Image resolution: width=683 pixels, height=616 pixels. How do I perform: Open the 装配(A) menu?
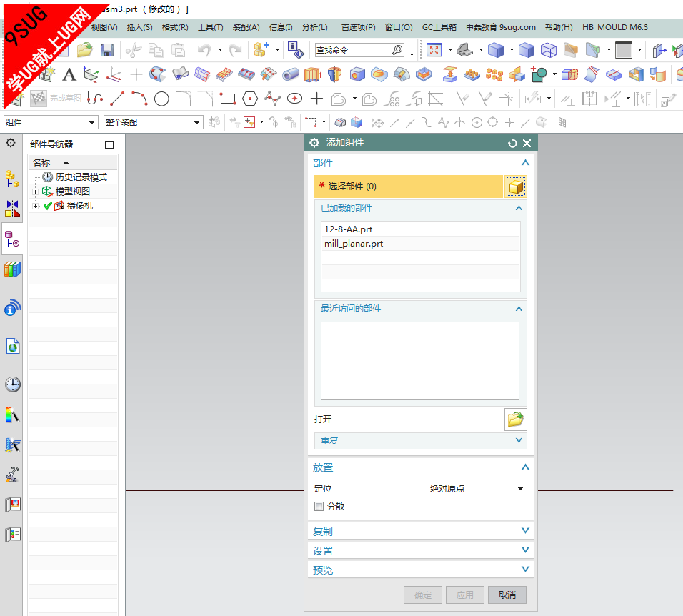(246, 27)
